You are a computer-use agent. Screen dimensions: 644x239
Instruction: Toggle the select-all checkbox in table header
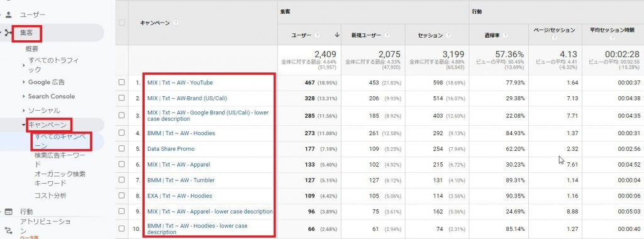(x=121, y=23)
